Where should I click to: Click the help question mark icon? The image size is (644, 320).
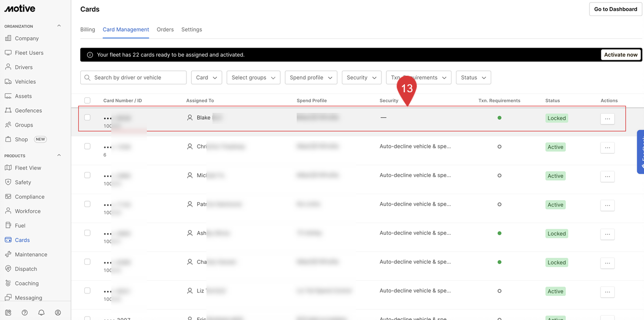point(25,312)
